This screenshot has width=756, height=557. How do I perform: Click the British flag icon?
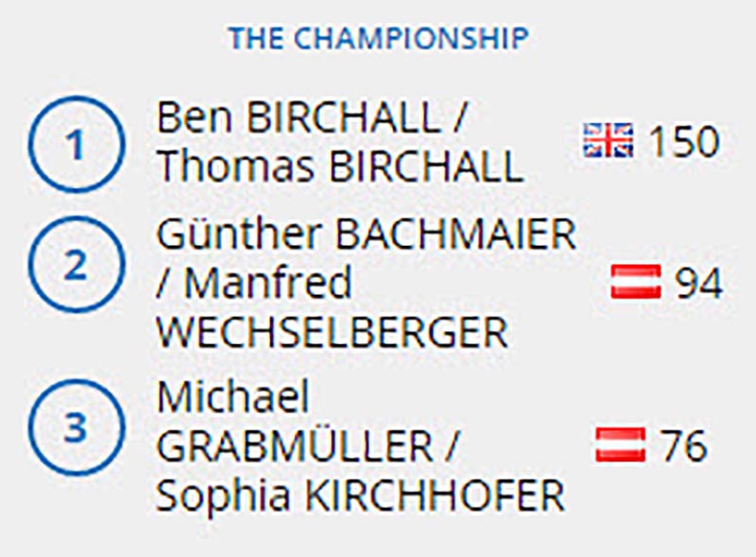608,140
